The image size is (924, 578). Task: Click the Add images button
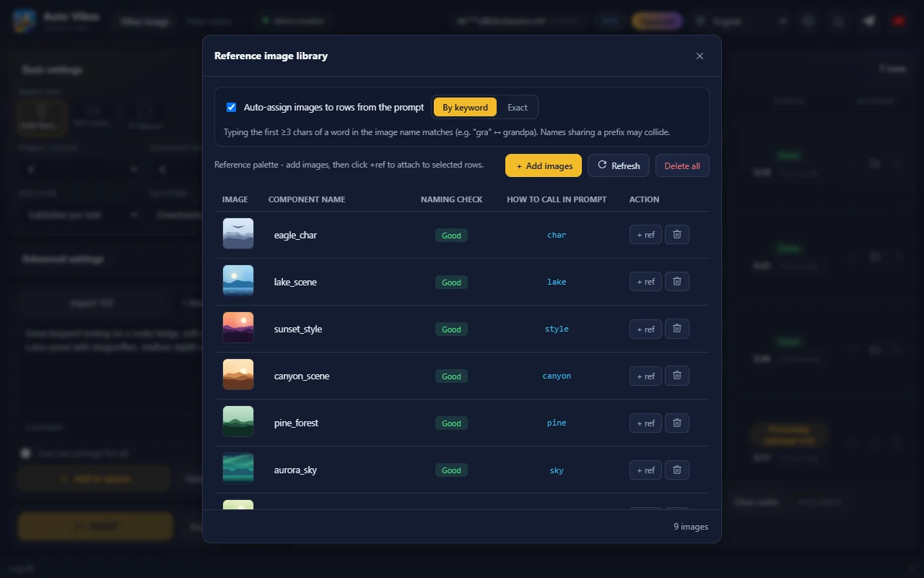coord(544,165)
